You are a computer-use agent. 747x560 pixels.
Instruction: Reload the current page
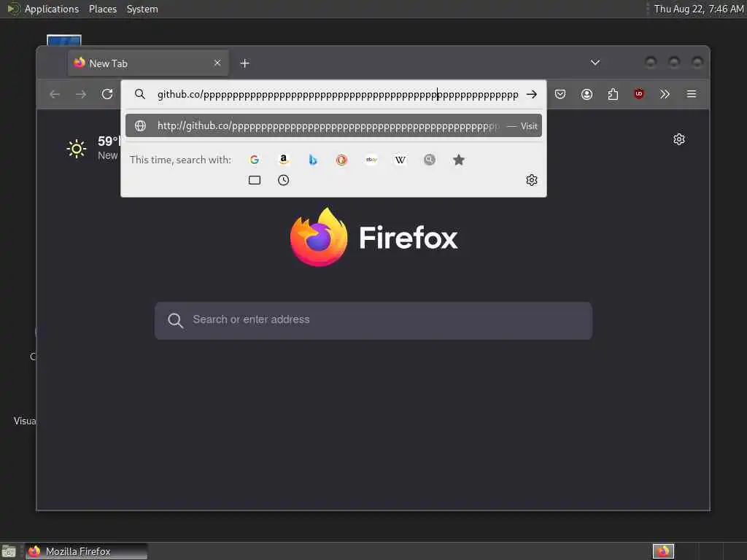(107, 94)
